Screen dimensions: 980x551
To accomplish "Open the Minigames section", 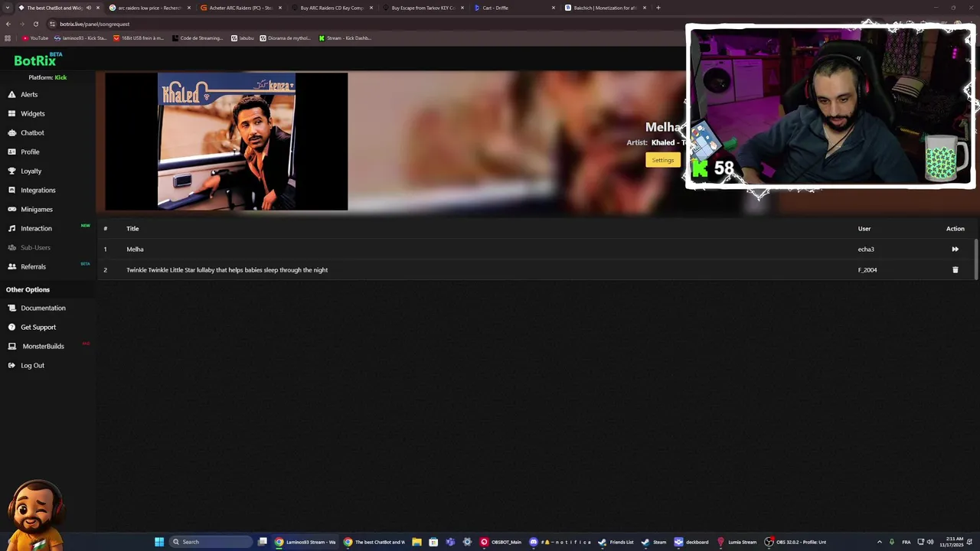I will click(36, 209).
